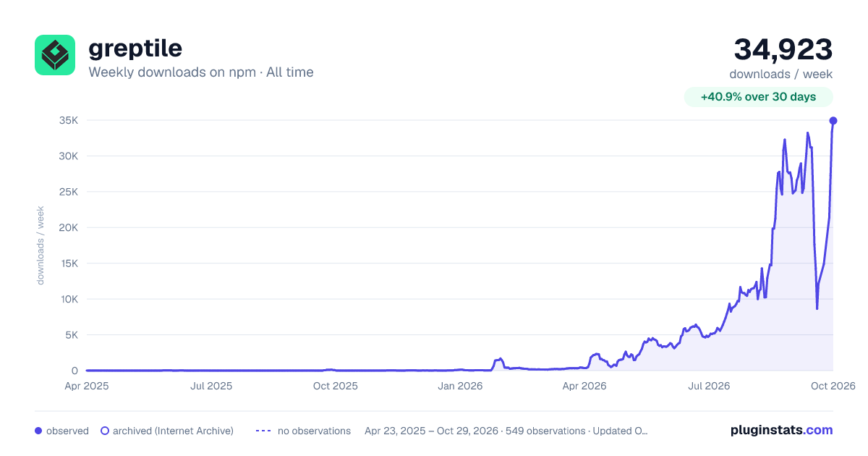
Task: Click the dashed 'no observations' legend line
Action: click(x=264, y=431)
